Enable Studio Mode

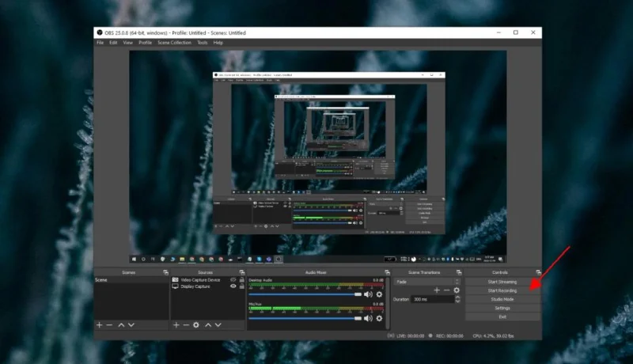502,299
